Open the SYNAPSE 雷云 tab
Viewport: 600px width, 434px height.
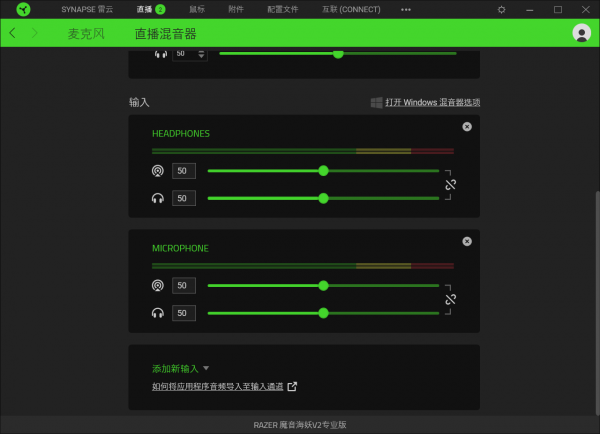click(x=87, y=10)
